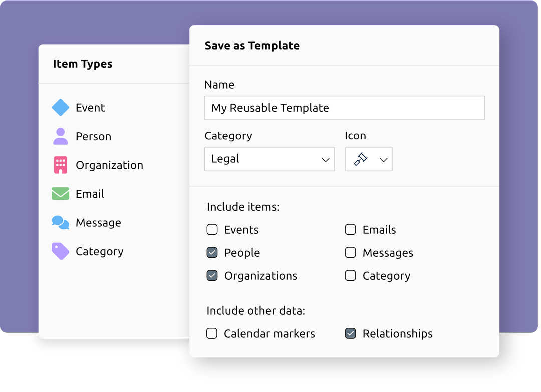Select the Organization label in the sidebar
This screenshot has width=541, height=392.
[x=109, y=165]
